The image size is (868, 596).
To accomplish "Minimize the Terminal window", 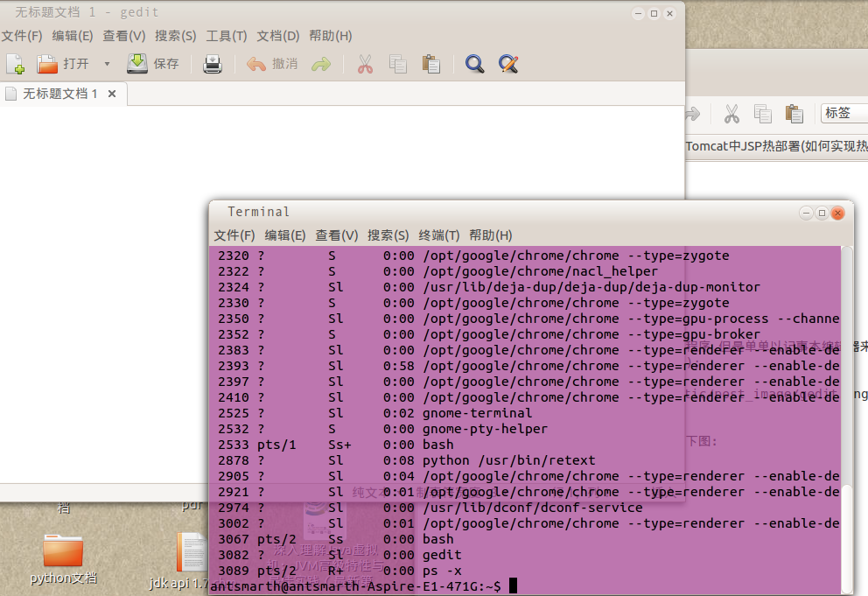I will [806, 214].
